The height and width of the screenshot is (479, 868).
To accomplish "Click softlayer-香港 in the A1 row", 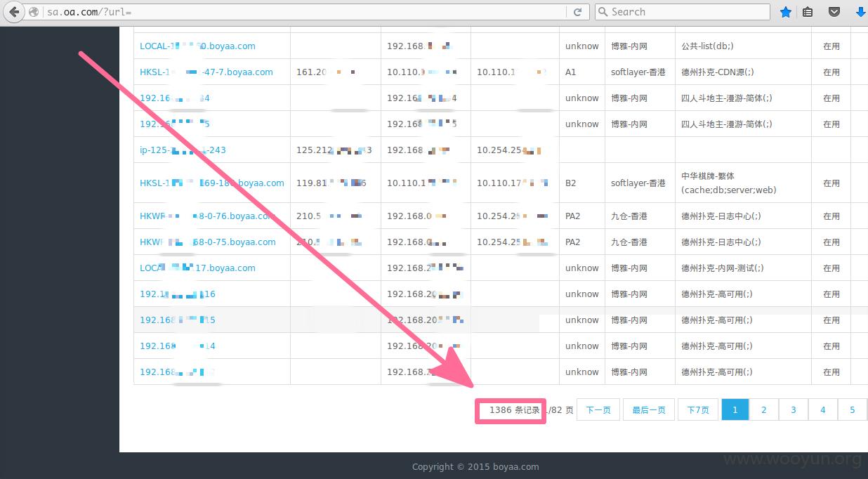I will click(638, 72).
